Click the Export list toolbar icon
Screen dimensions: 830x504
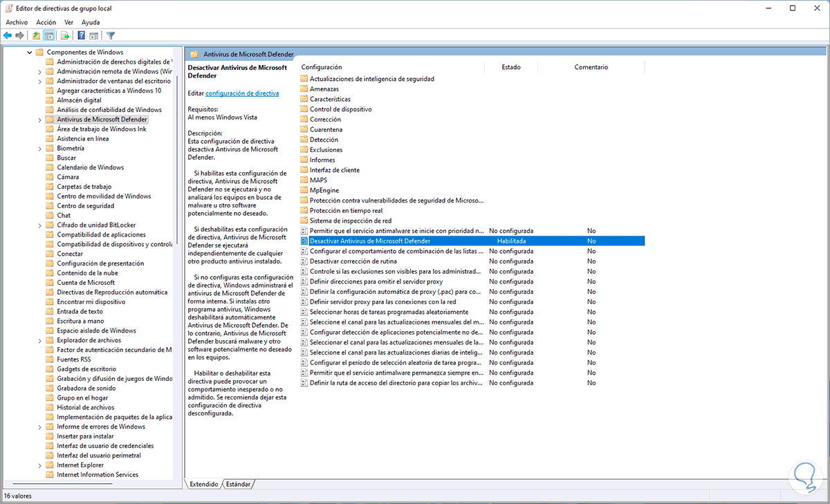click(65, 35)
